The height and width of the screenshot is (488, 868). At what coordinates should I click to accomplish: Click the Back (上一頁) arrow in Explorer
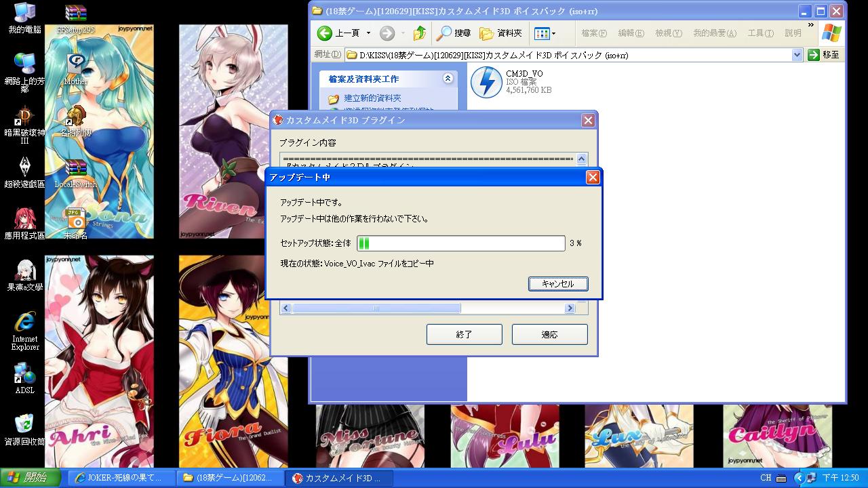(338, 33)
